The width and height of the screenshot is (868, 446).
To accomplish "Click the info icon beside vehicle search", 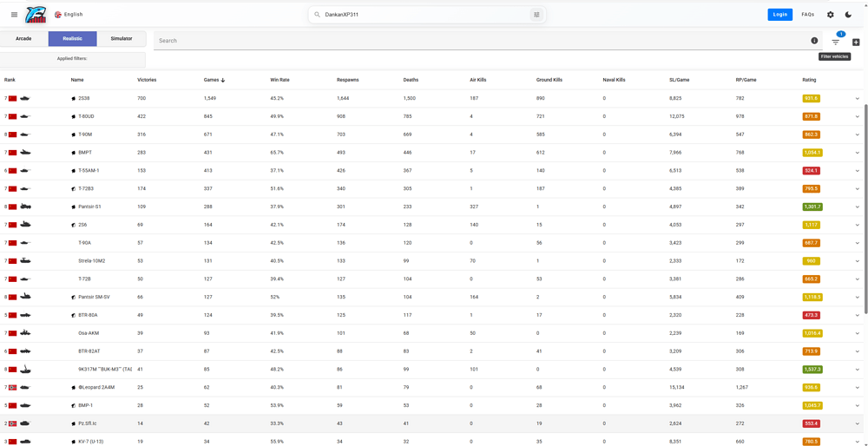I will pos(814,41).
